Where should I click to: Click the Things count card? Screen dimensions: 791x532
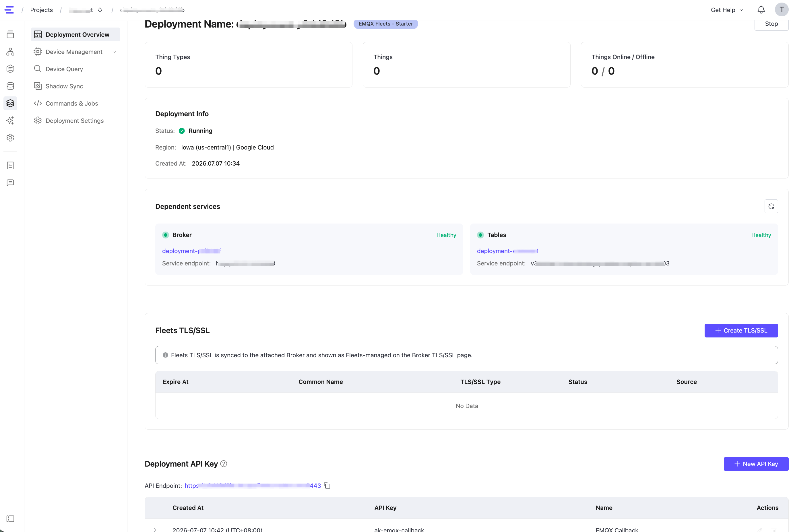coord(466,65)
